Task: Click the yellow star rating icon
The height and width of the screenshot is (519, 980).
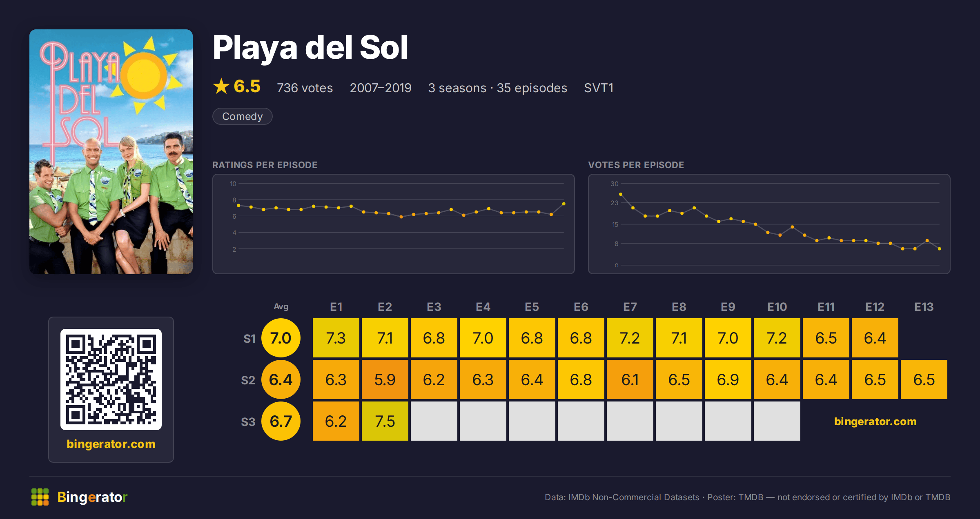Action: 221,86
